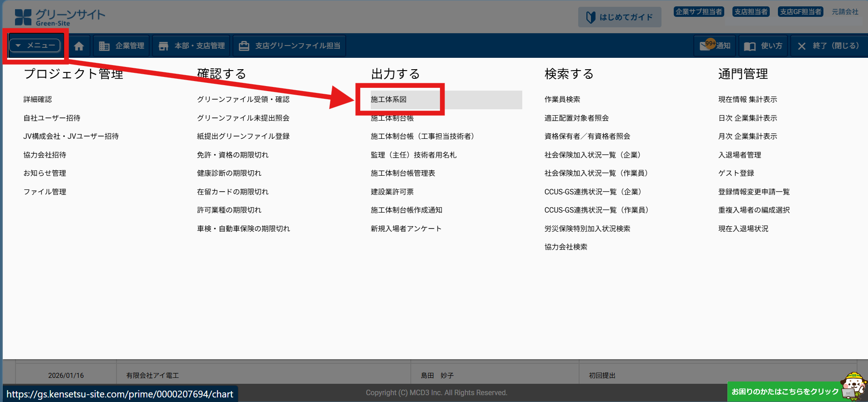Open 作業員検索 under 検索する
The height and width of the screenshot is (402, 868).
click(562, 99)
